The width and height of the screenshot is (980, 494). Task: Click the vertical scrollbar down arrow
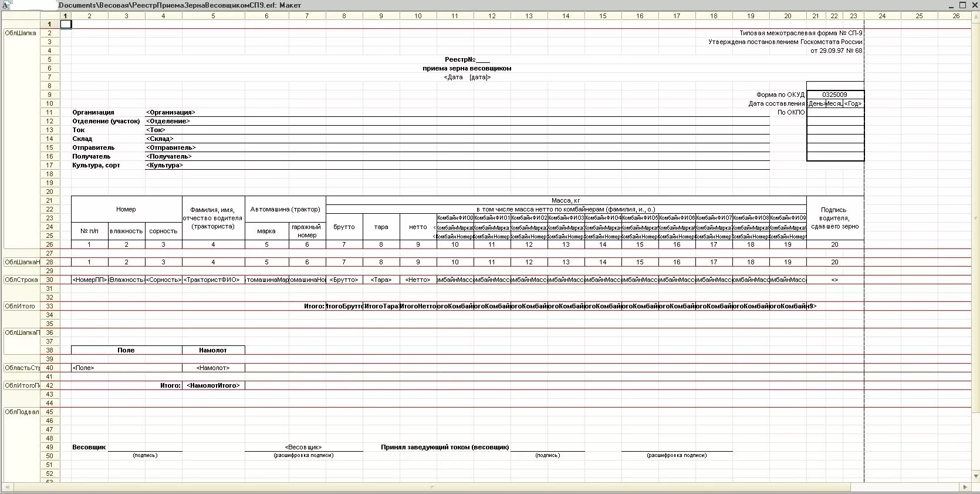(x=975, y=476)
